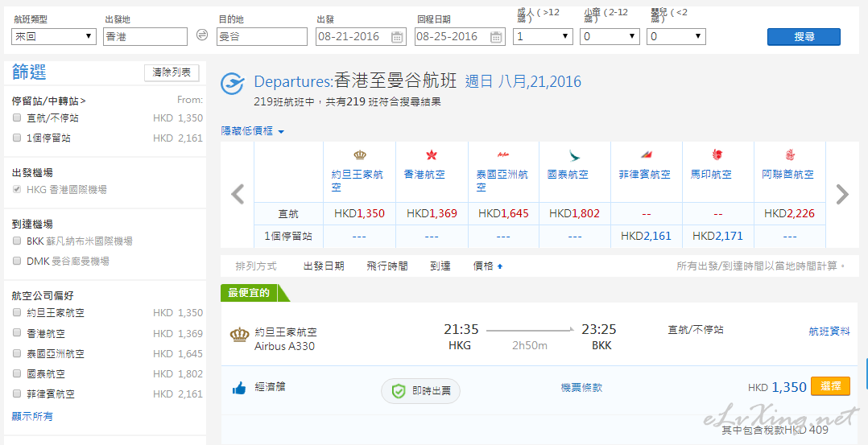Check the 直航/不停站 filter
868x445 pixels.
point(17,117)
